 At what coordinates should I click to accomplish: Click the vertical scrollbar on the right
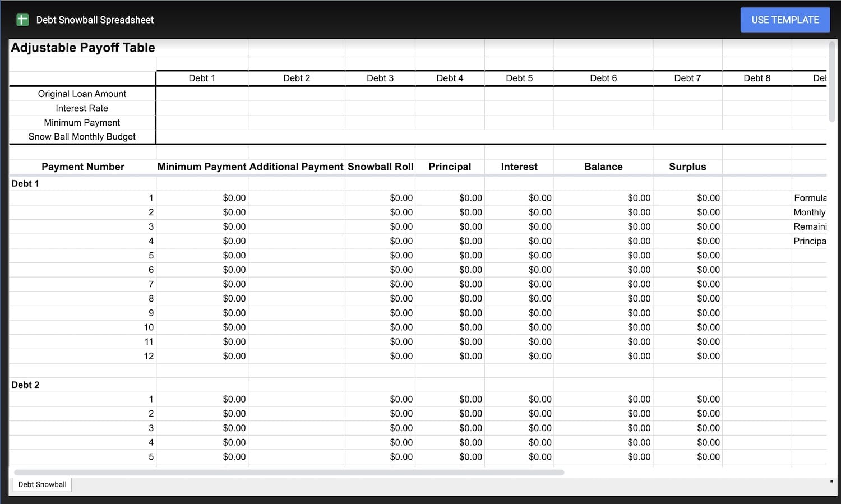[832, 81]
